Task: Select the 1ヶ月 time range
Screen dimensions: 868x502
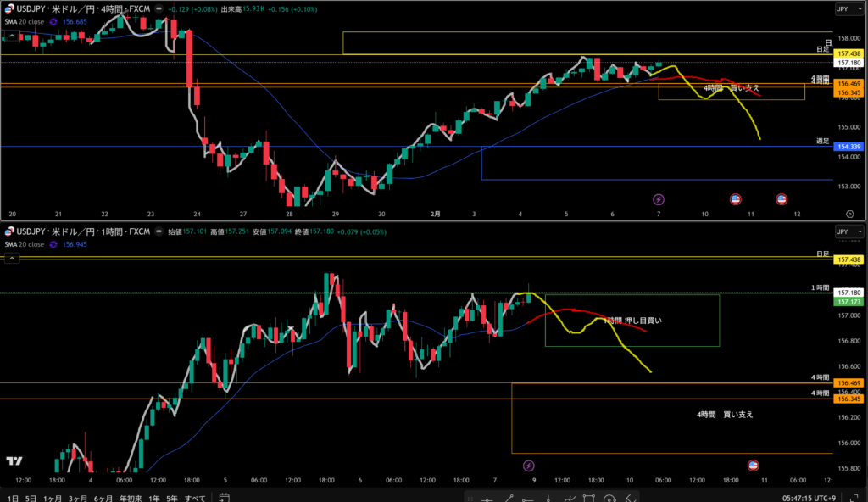Action: tap(52, 497)
